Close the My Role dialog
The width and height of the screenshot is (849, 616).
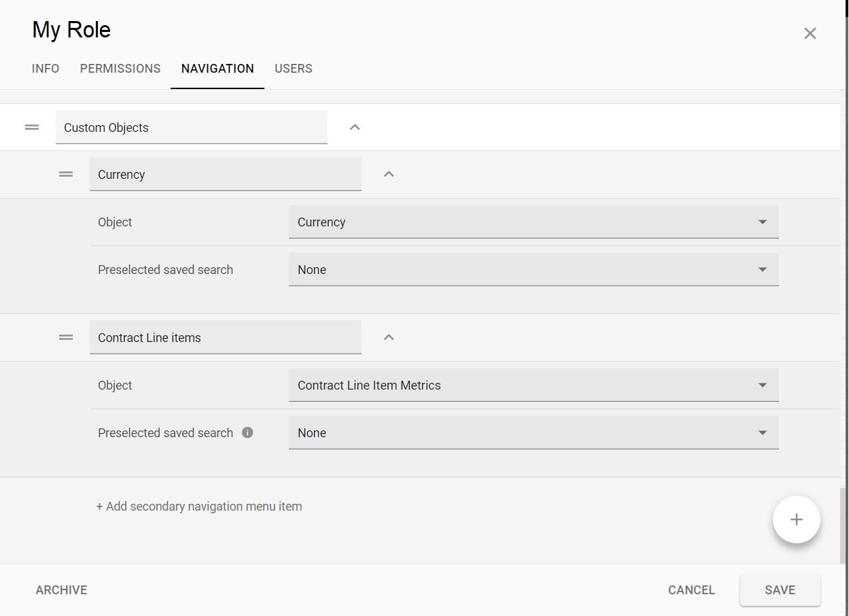810,33
